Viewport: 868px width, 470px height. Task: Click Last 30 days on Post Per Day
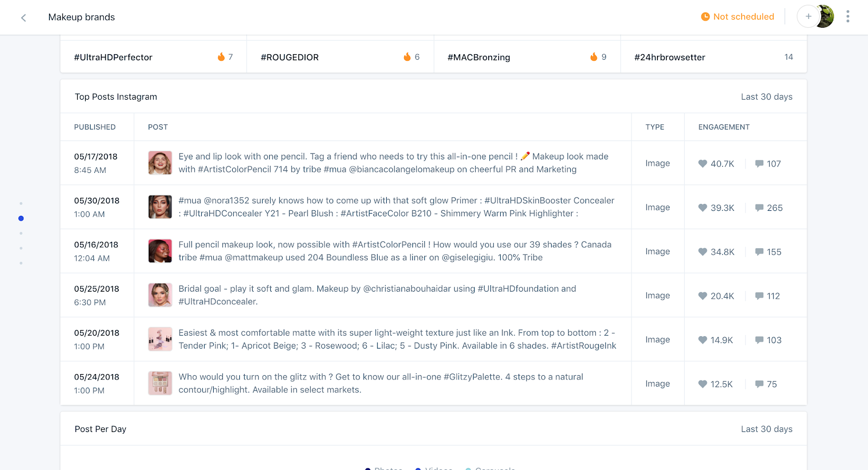tap(767, 429)
